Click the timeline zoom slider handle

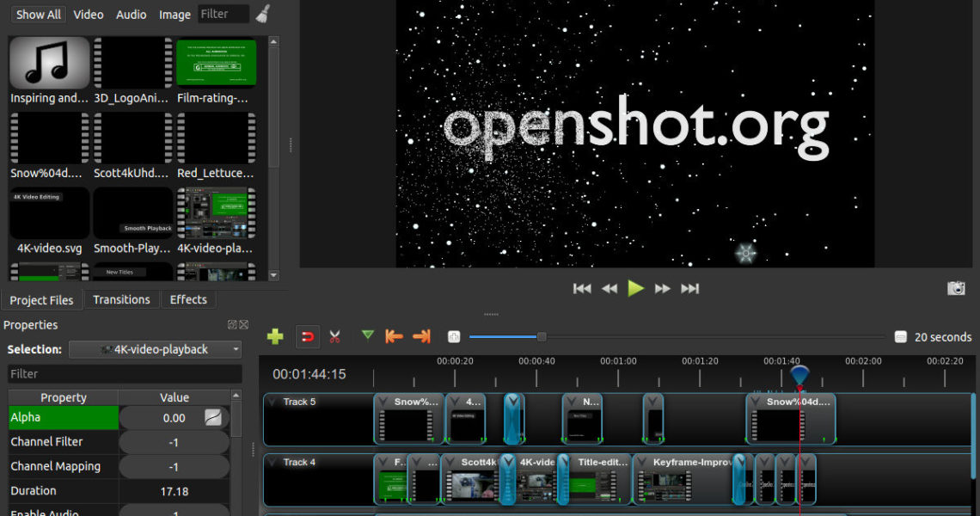click(542, 336)
